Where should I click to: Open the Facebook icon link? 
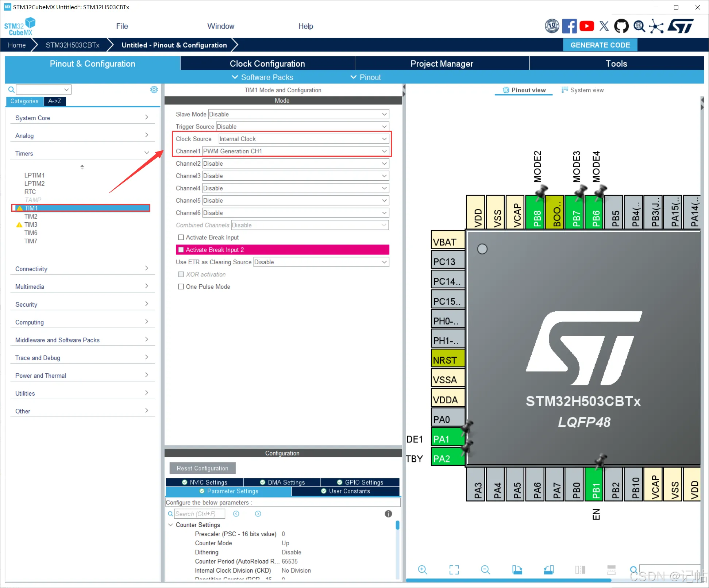(x=569, y=26)
